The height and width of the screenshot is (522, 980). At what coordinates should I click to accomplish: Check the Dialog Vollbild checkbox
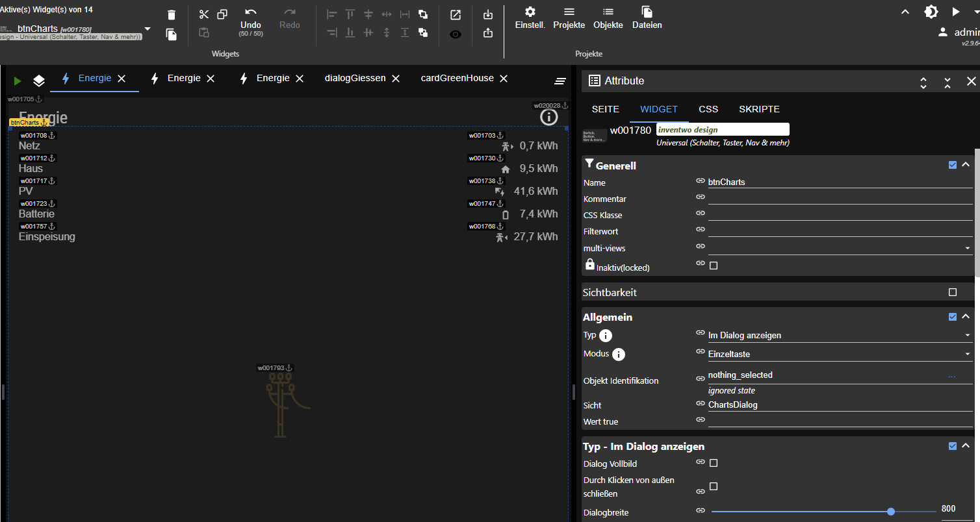(714, 463)
